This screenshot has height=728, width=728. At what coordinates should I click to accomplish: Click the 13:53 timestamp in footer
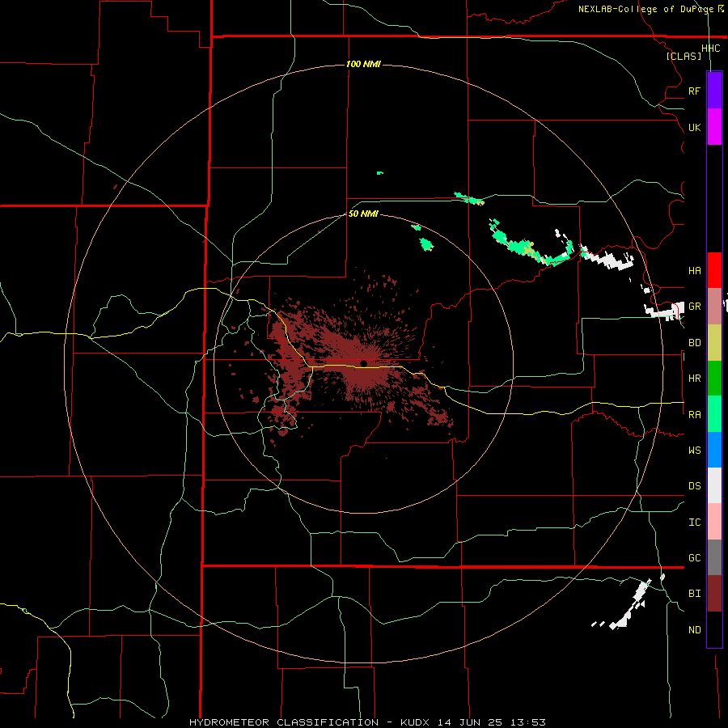[527, 722]
